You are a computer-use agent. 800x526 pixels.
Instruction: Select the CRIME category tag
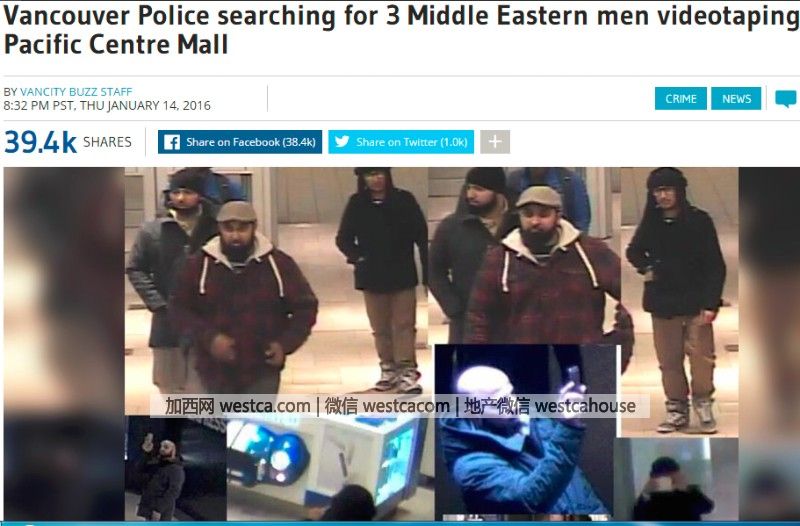(681, 98)
